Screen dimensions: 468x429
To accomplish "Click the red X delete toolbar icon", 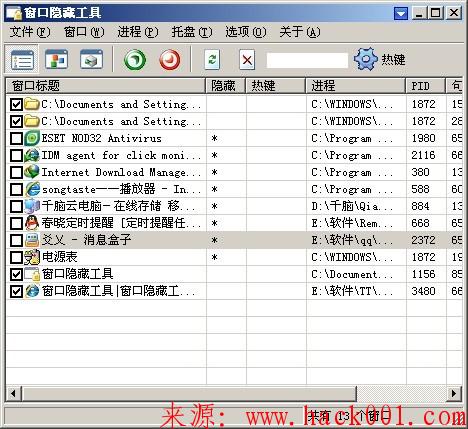I will click(x=247, y=60).
